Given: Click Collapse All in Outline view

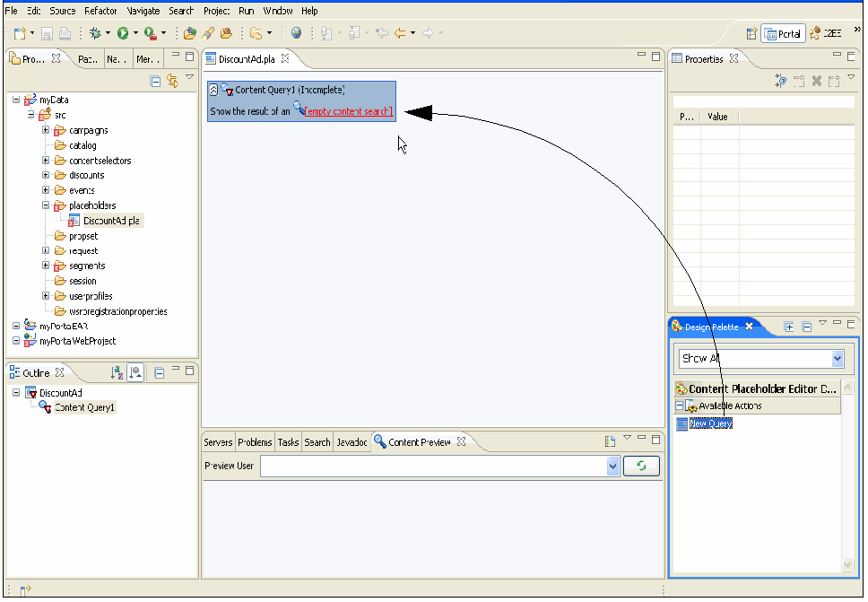Looking at the screenshot, I should pos(159,373).
